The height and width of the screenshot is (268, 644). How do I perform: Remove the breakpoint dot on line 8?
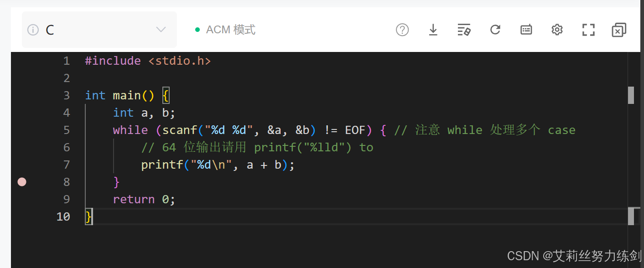click(22, 182)
